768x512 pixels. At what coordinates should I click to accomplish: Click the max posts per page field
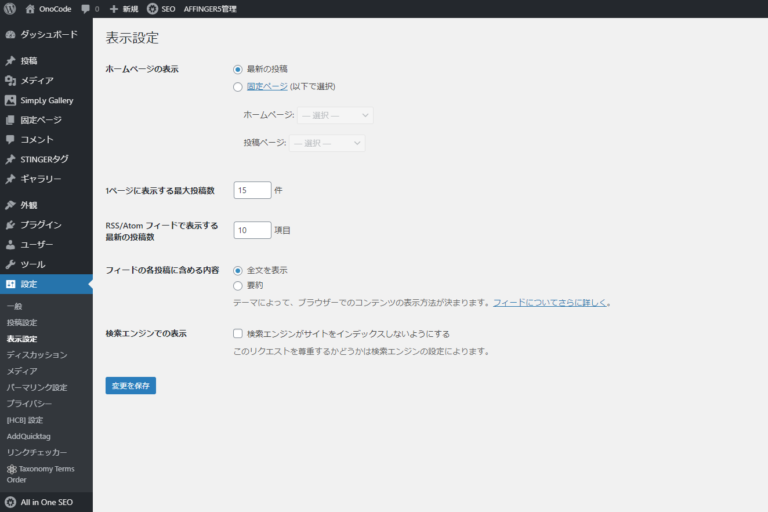(252, 190)
